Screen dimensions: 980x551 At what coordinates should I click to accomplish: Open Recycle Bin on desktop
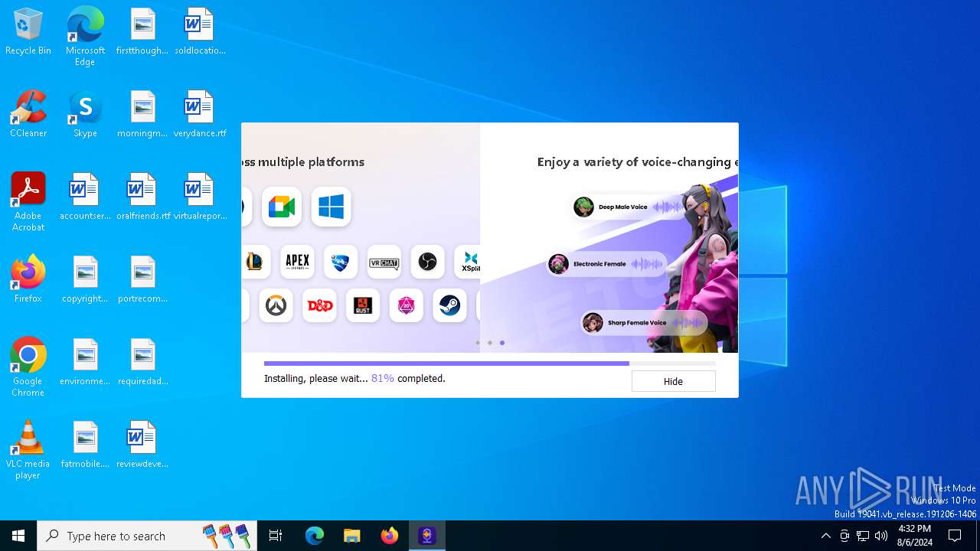point(28,32)
